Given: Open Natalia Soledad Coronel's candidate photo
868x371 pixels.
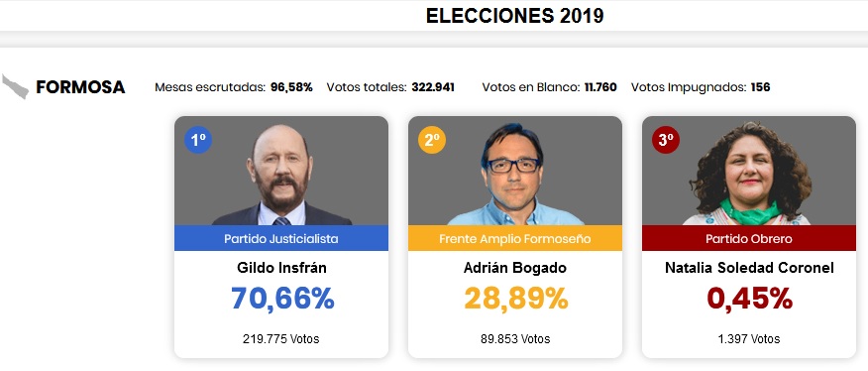Looking at the screenshot, I should pos(749,171).
